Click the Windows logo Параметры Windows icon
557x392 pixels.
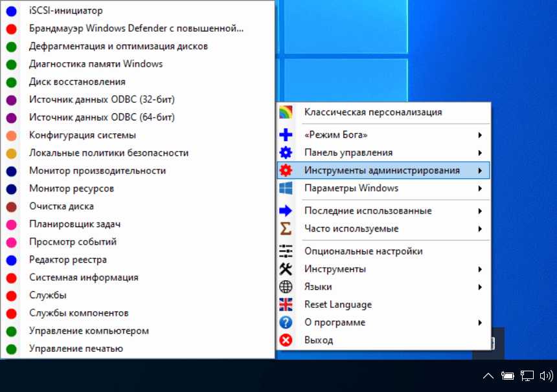(x=286, y=188)
